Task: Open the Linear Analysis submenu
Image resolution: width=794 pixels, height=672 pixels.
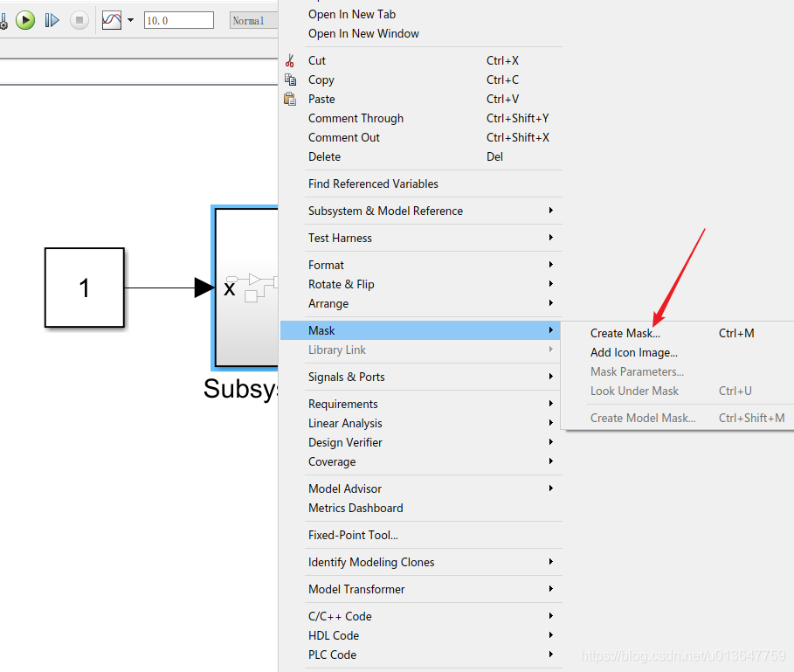Action: 420,423
